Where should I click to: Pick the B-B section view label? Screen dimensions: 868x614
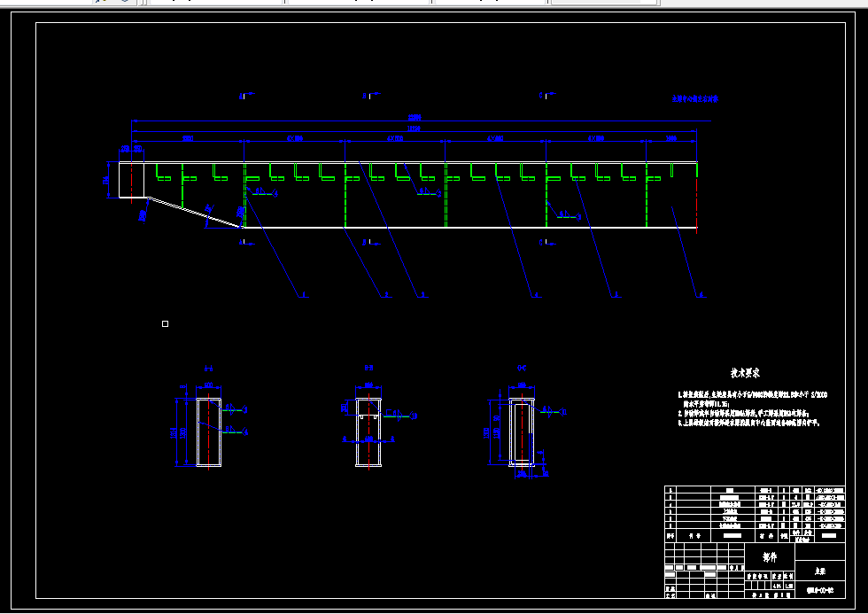coord(368,368)
